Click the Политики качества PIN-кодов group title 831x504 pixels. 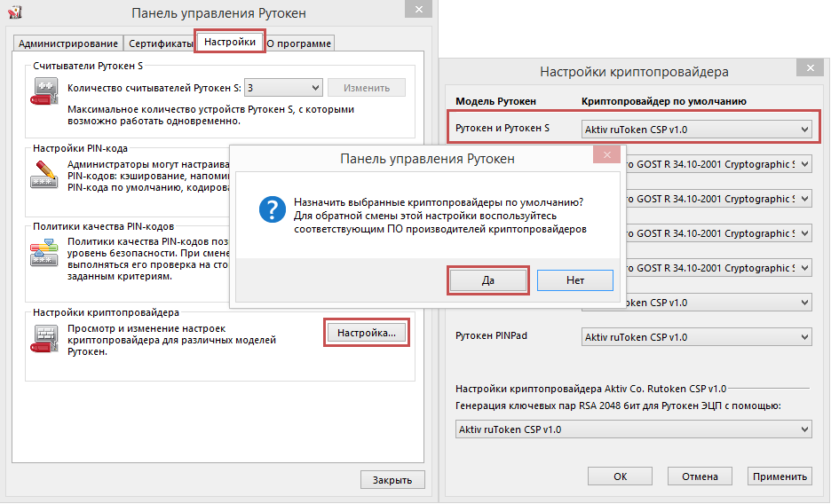point(103,226)
